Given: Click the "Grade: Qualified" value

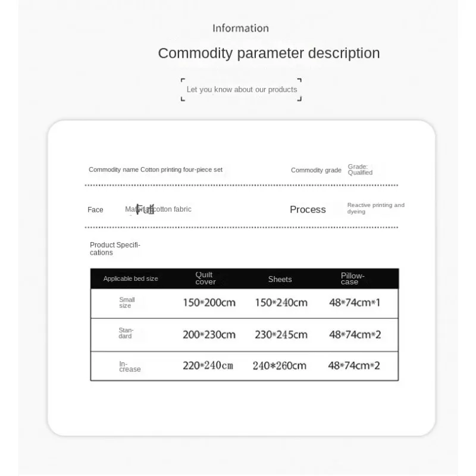Looking at the screenshot, I should click(x=360, y=170).
